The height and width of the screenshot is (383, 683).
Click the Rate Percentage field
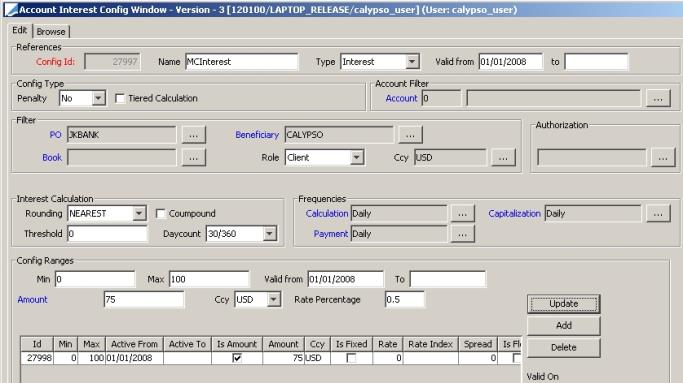[x=404, y=300]
